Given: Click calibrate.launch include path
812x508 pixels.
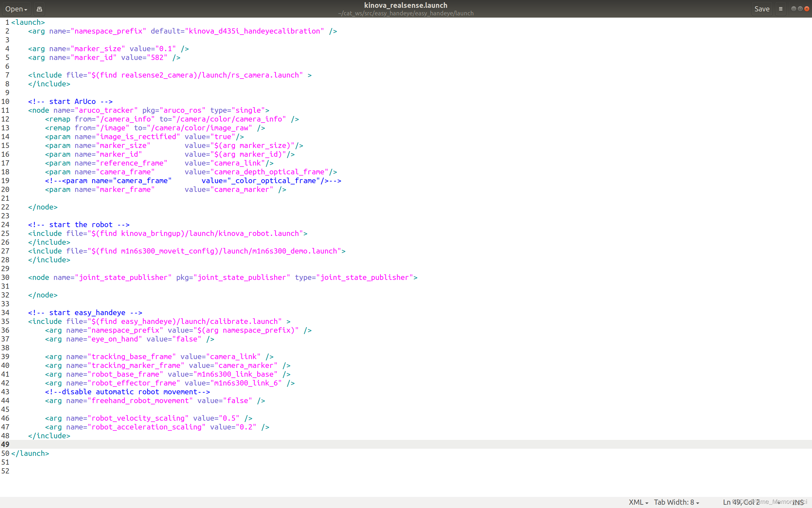Looking at the screenshot, I should [184, 321].
